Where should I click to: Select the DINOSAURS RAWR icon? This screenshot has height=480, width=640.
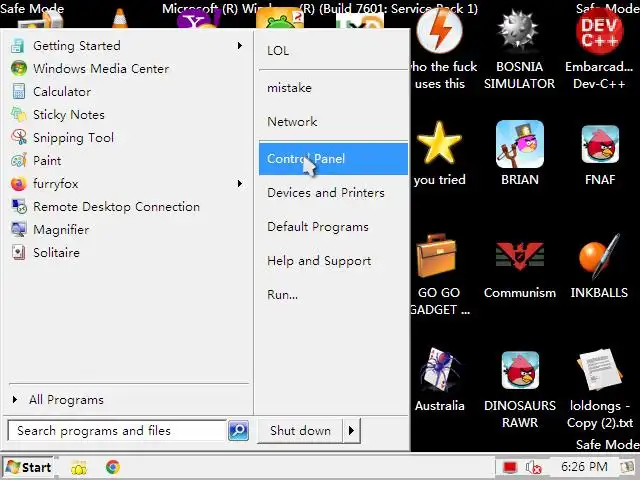pos(520,370)
